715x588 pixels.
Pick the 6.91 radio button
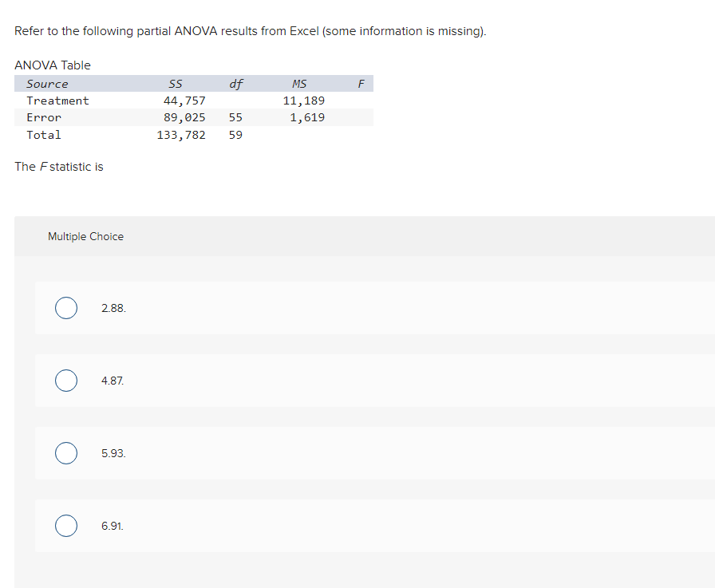tap(66, 526)
